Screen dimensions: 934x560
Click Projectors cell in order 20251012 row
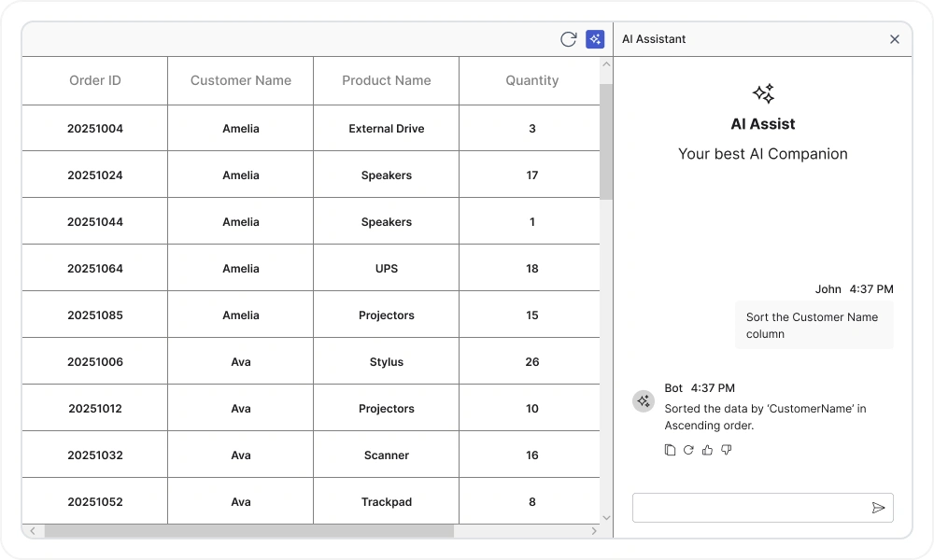pyautogui.click(x=387, y=409)
